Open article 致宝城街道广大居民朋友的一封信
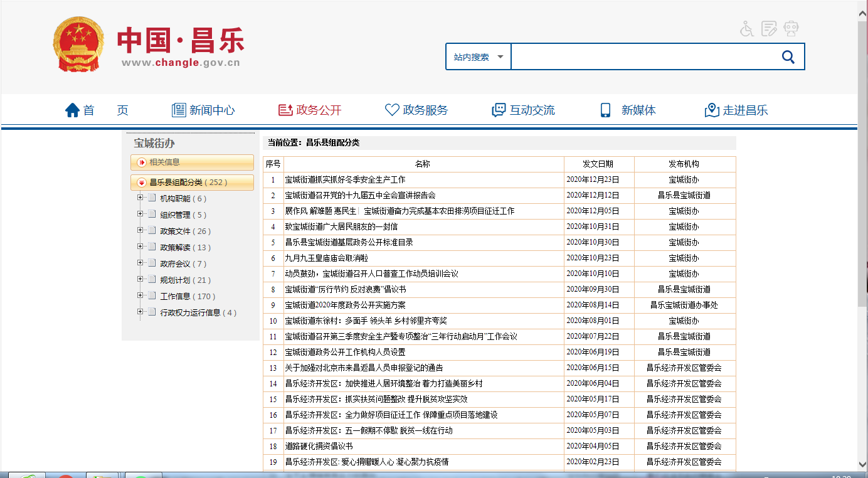This screenshot has width=868, height=478. tap(341, 226)
